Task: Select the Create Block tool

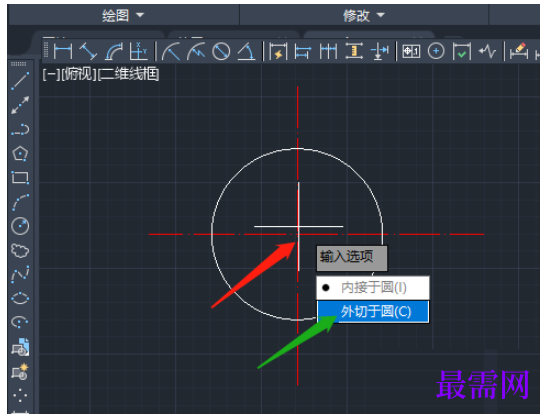Action: [20, 372]
